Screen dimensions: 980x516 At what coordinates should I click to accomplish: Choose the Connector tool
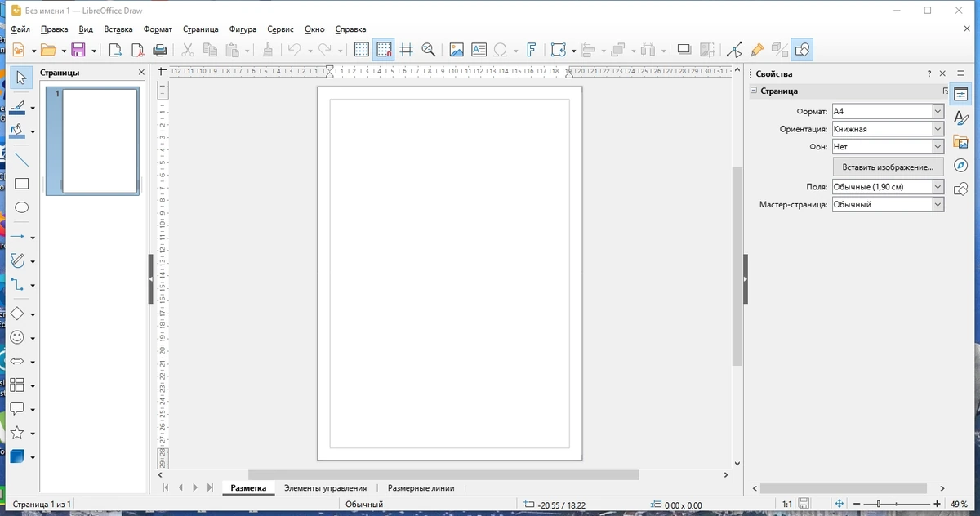point(18,285)
